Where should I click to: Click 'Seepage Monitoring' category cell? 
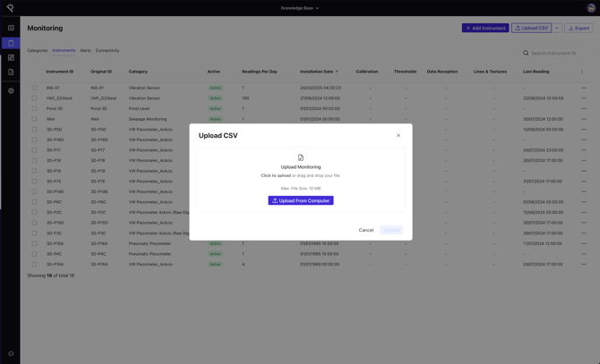click(148, 119)
